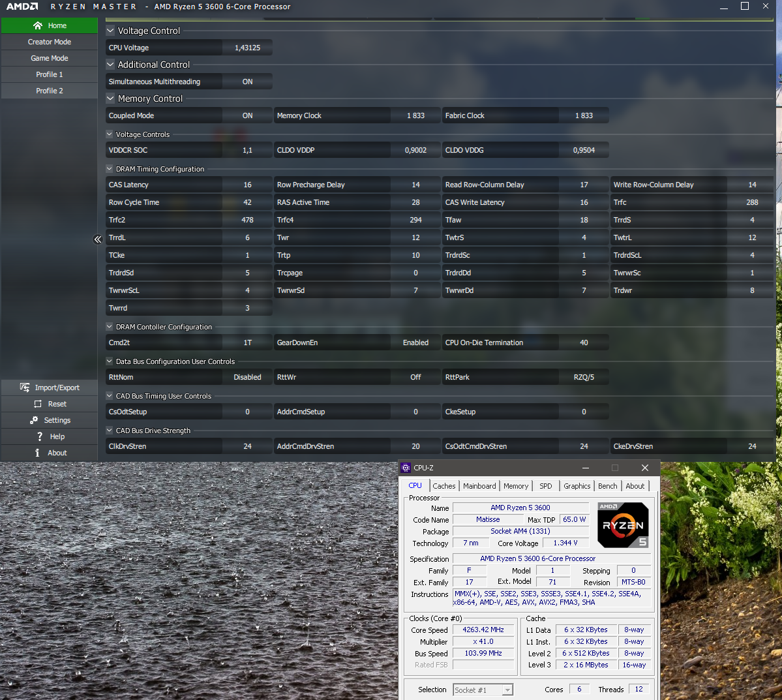Toggle Coupled Mode ON value
The image size is (782, 700).
point(247,115)
